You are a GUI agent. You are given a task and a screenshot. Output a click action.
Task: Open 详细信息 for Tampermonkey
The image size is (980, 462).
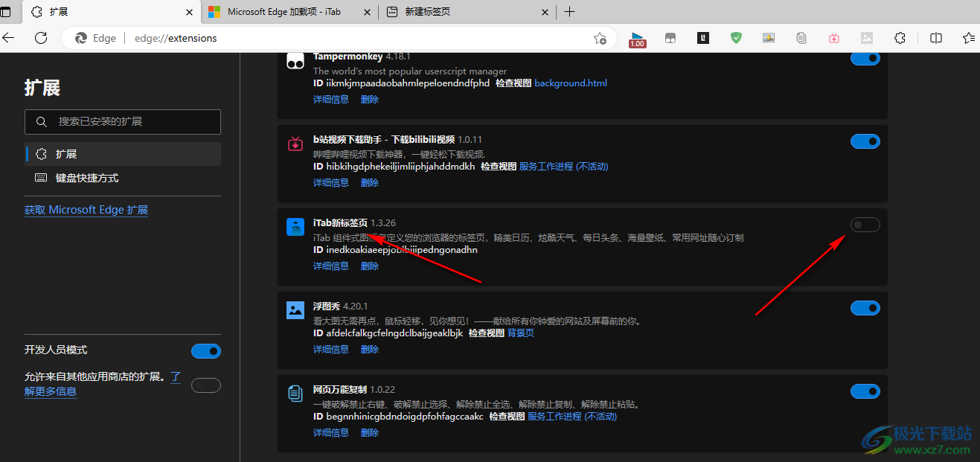pyautogui.click(x=331, y=99)
